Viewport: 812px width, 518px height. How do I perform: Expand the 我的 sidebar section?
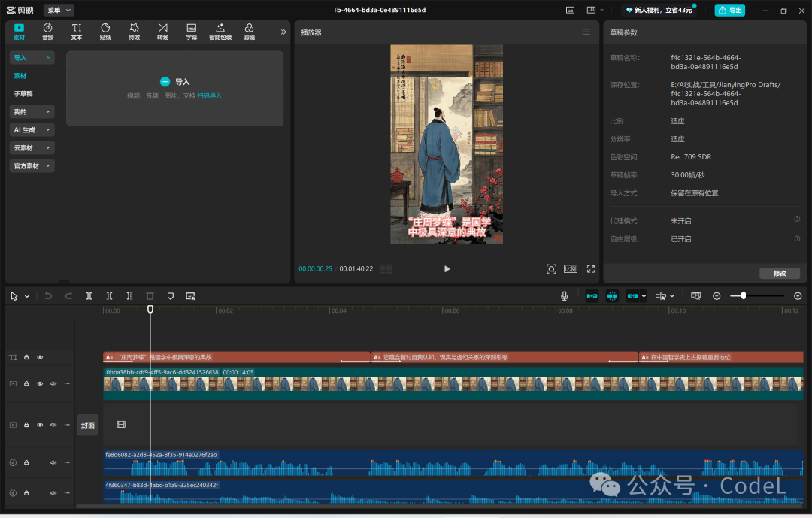point(32,112)
